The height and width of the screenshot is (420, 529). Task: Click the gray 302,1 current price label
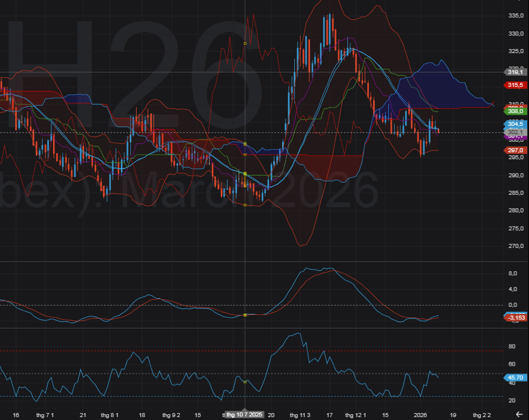(x=514, y=132)
